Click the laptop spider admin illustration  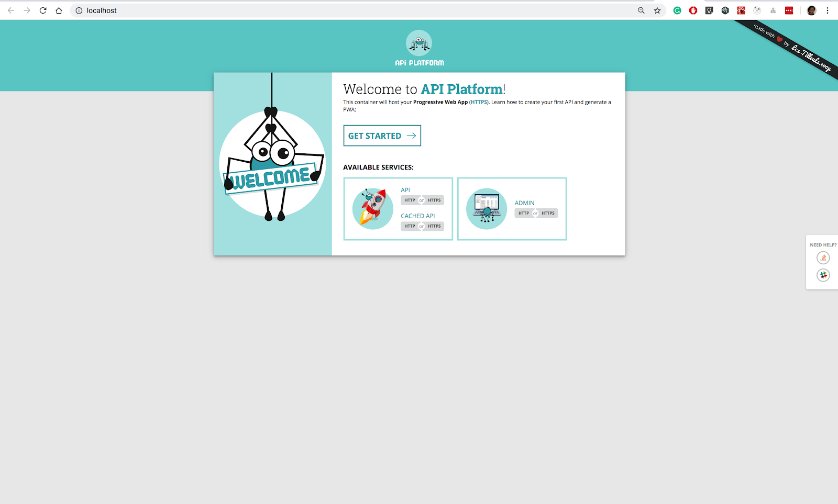click(x=487, y=209)
